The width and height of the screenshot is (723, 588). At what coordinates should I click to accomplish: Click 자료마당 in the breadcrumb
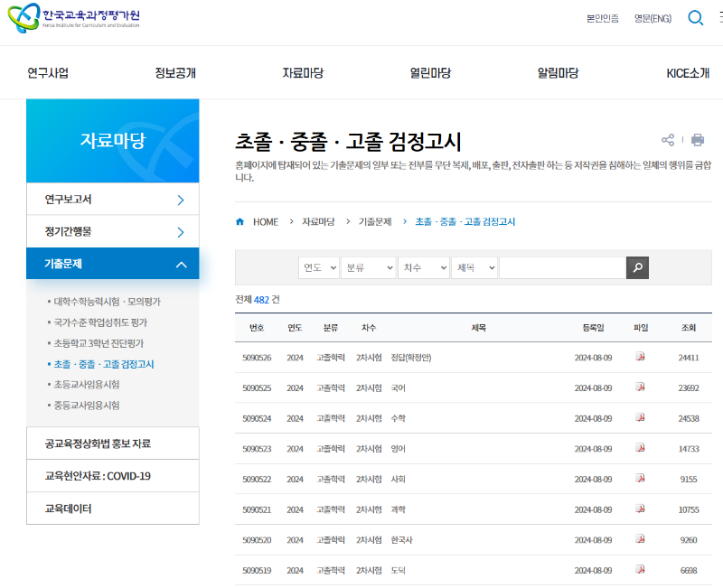(x=318, y=222)
